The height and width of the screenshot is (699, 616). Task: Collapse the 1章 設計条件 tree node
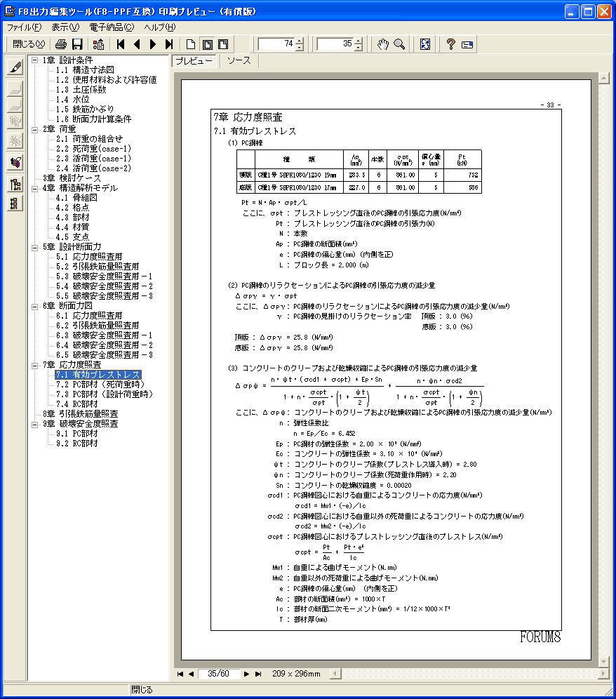coord(35,60)
